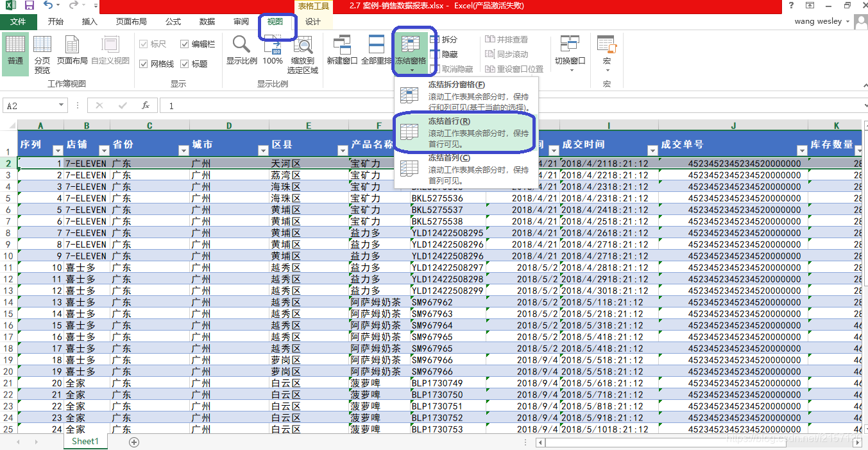868x450 pixels.
Task: Click 隐藏 hide window button
Action: (x=444, y=55)
